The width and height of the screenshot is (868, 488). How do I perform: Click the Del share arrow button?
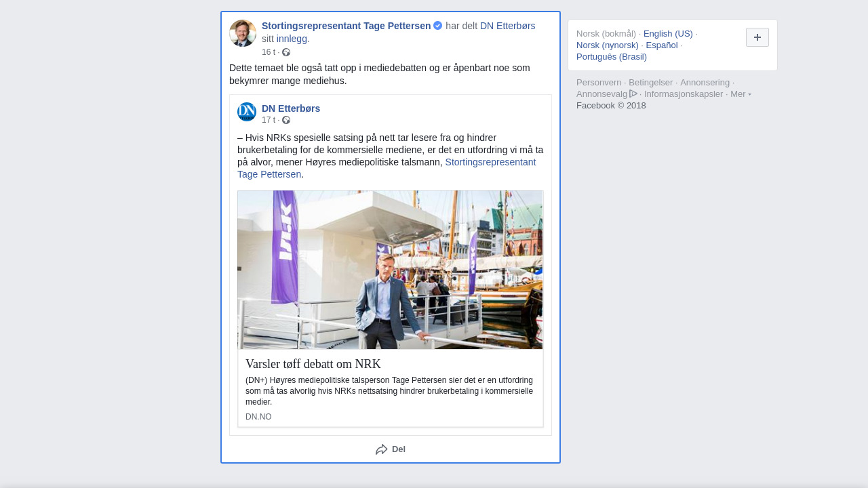pos(391,449)
